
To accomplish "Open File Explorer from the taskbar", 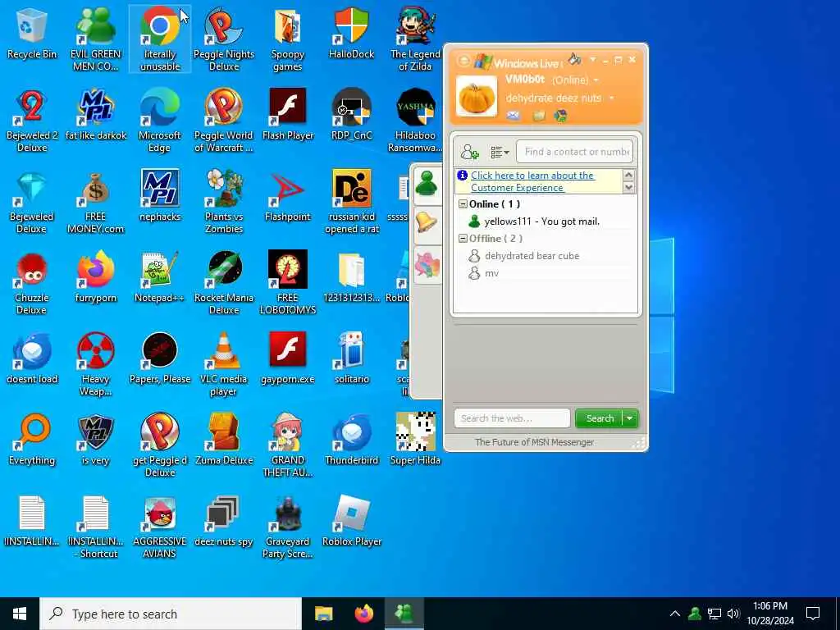I will tap(323, 614).
